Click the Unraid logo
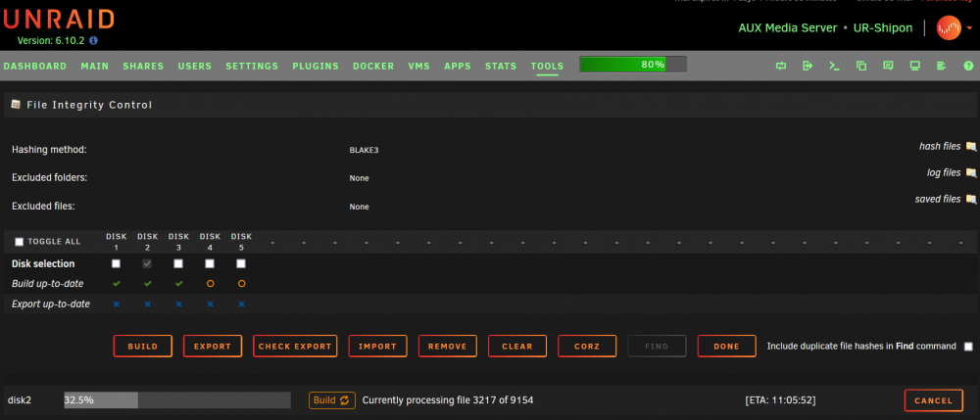The image size is (980, 420). pos(59,20)
